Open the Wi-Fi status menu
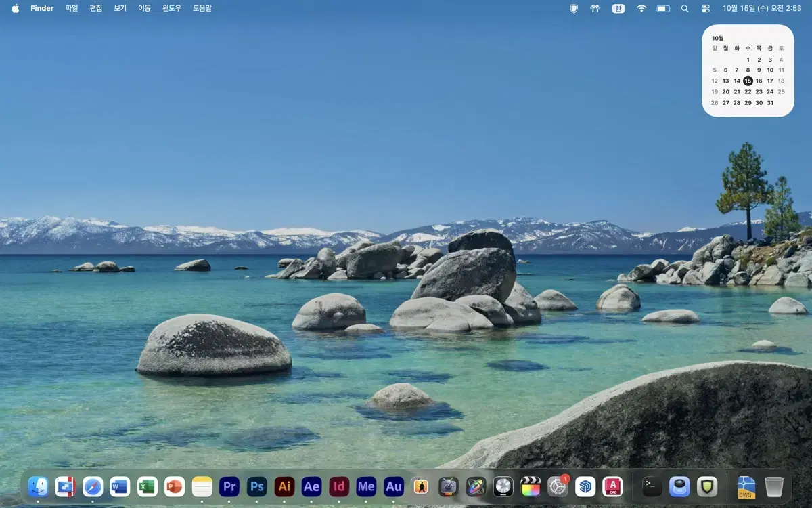The width and height of the screenshot is (812, 508). pos(641,9)
